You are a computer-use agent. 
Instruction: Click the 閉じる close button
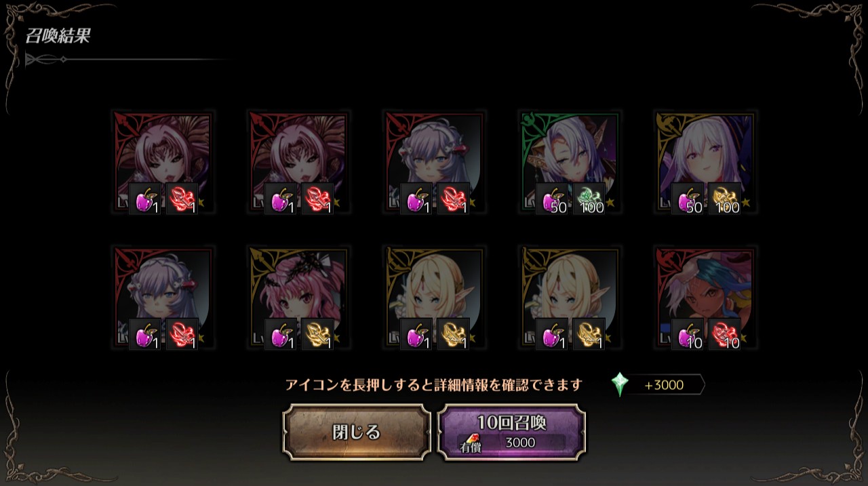click(x=357, y=432)
